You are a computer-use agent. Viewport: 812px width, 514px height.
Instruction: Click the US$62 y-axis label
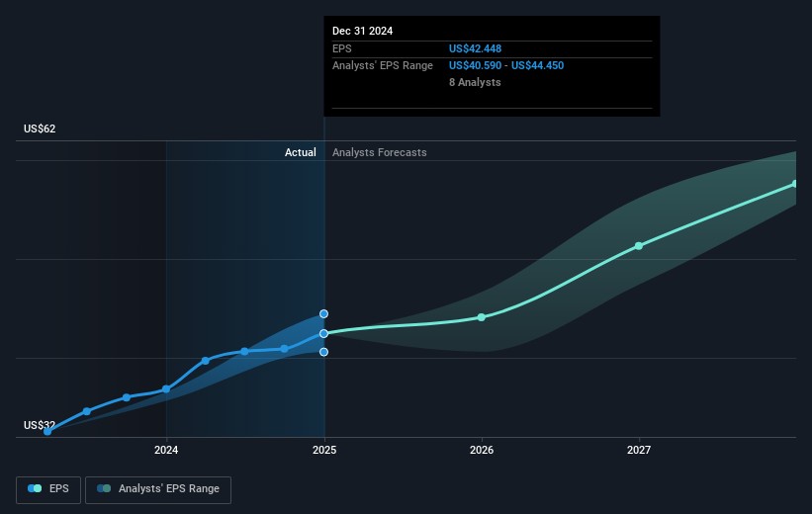tap(42, 129)
